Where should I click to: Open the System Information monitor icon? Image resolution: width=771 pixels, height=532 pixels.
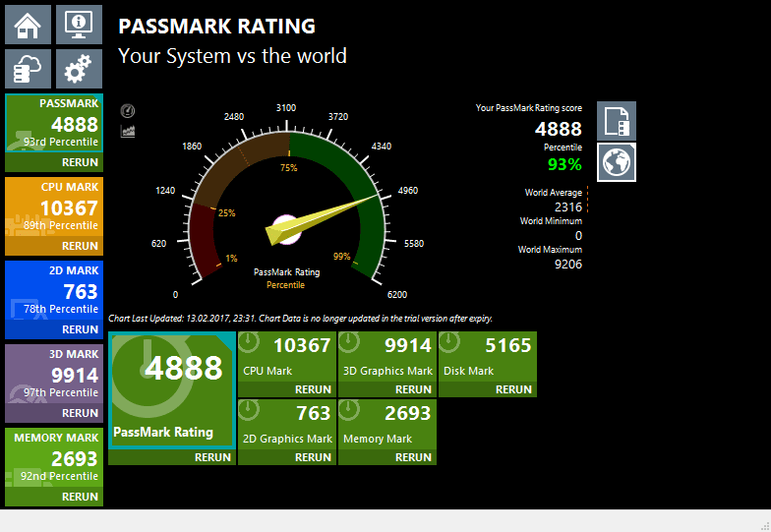[x=79, y=25]
